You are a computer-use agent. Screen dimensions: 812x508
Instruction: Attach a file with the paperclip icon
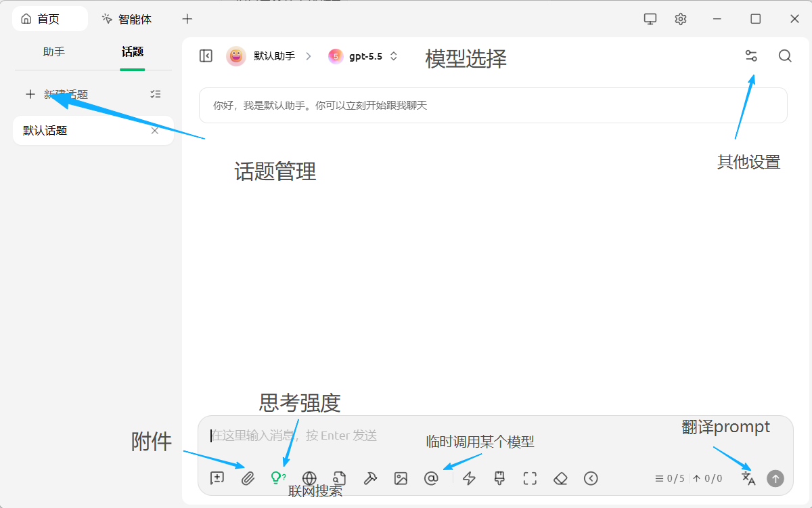[248, 478]
